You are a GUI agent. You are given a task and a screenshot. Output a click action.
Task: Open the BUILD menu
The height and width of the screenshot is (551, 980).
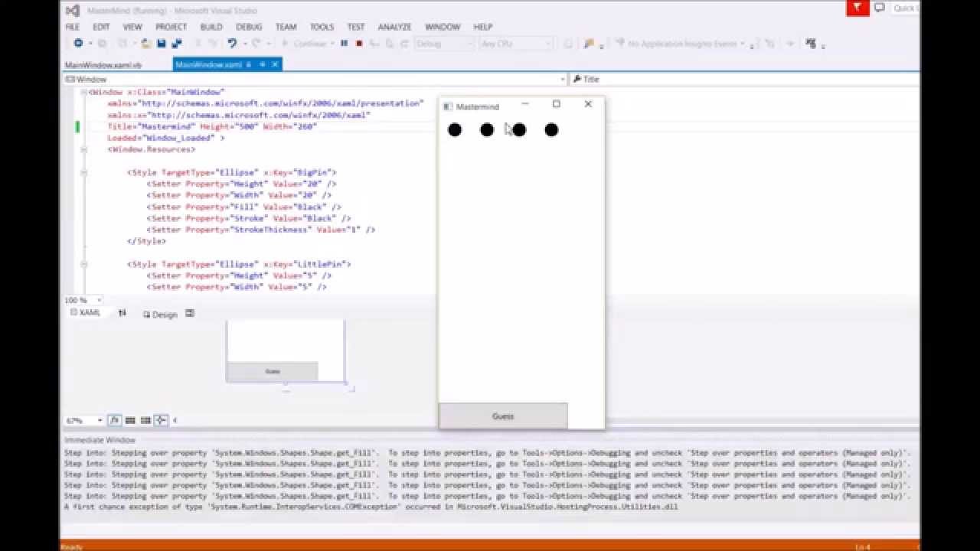click(211, 27)
